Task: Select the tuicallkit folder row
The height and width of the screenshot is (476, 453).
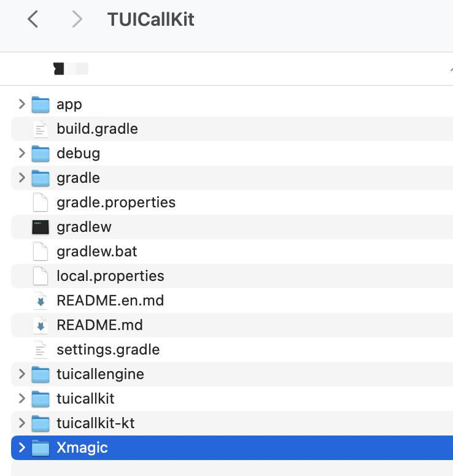Action: pyautogui.click(x=232, y=399)
